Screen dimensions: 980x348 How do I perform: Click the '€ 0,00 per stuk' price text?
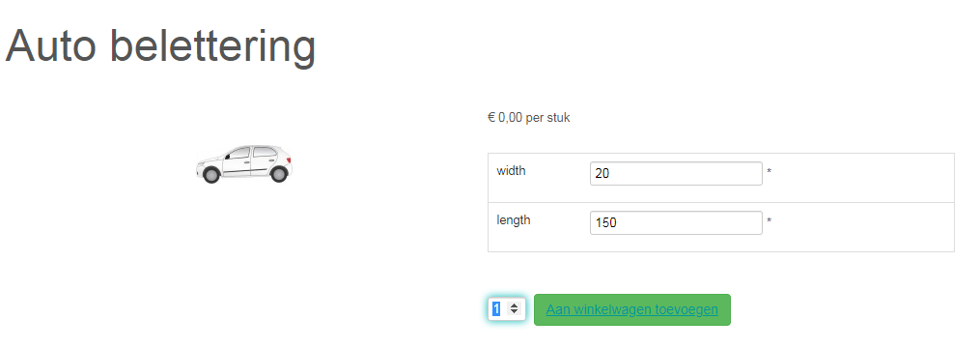click(529, 118)
